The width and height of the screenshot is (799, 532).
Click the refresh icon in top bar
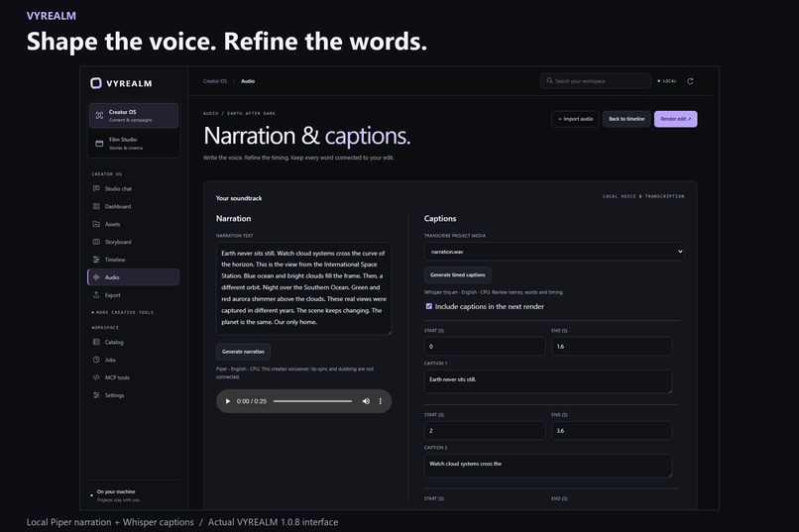tap(690, 81)
